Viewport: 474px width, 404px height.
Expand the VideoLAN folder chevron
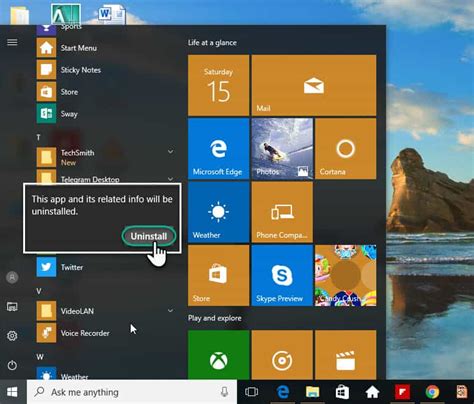point(170,311)
